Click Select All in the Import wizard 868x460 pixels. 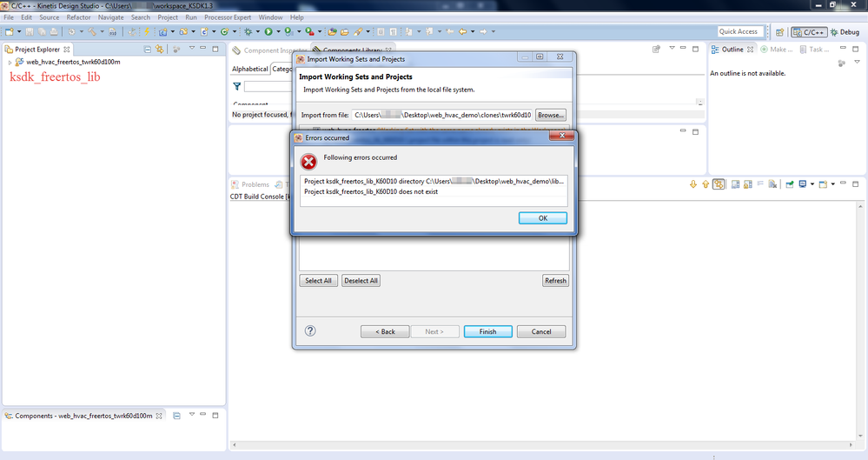[318, 280]
